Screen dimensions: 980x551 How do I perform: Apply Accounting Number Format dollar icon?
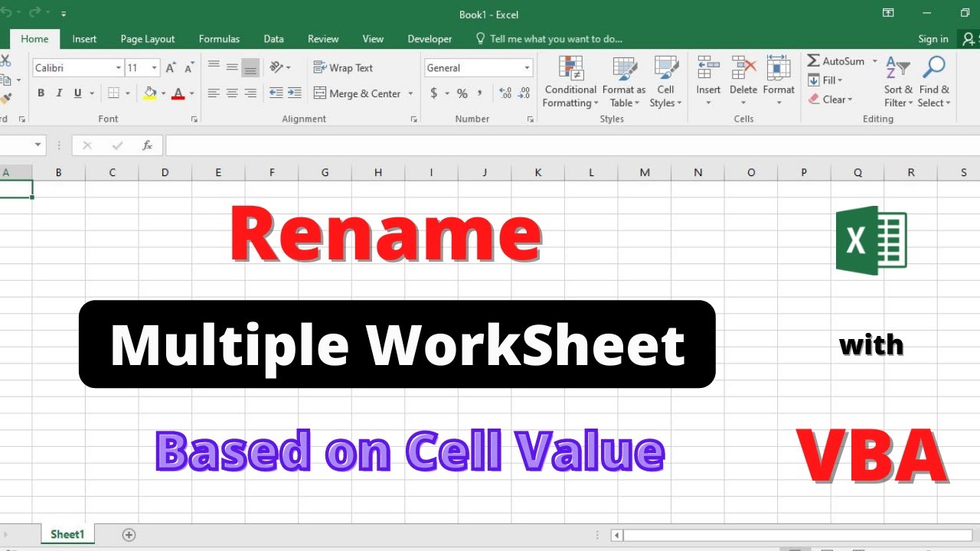point(434,93)
